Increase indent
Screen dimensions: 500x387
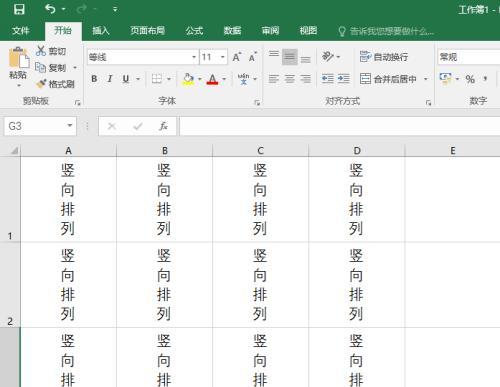coord(344,79)
